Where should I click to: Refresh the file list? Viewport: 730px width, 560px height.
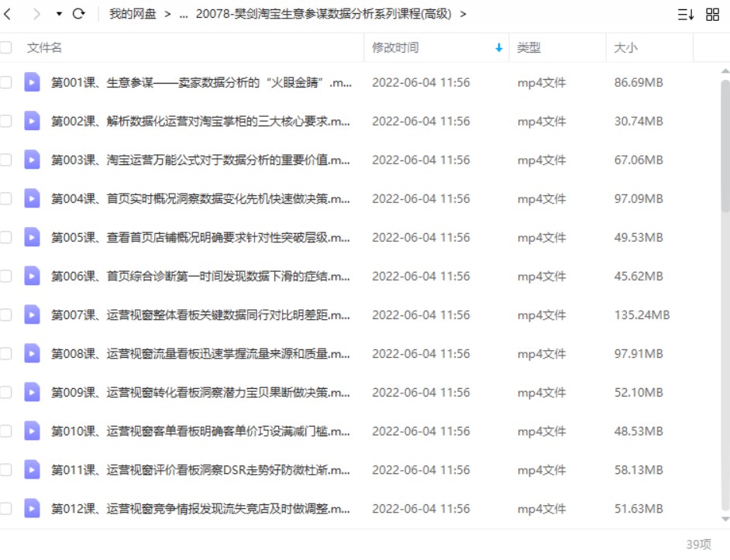point(79,13)
